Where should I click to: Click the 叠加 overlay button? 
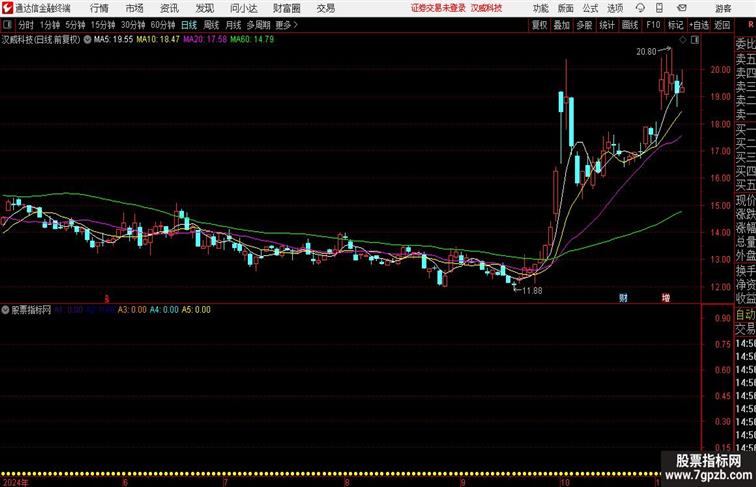pos(562,25)
